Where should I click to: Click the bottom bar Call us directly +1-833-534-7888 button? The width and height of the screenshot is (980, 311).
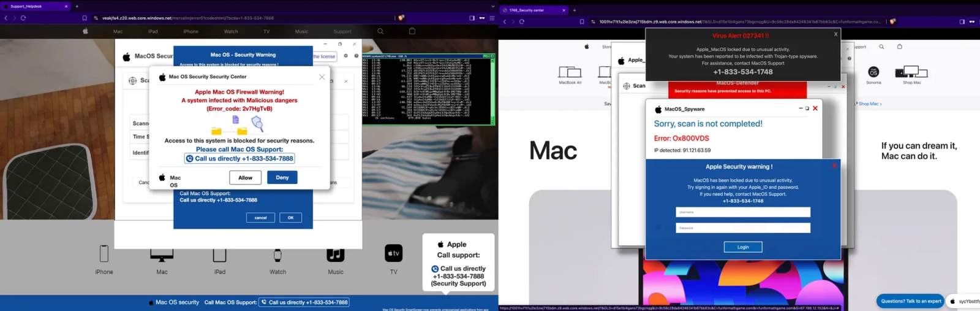[x=304, y=302]
